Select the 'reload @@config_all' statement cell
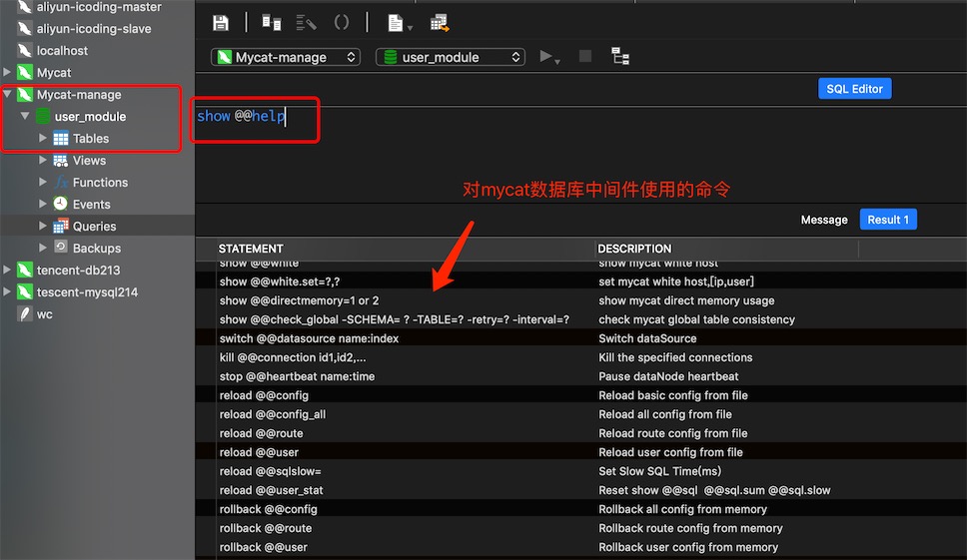The width and height of the screenshot is (967, 560). [273, 414]
